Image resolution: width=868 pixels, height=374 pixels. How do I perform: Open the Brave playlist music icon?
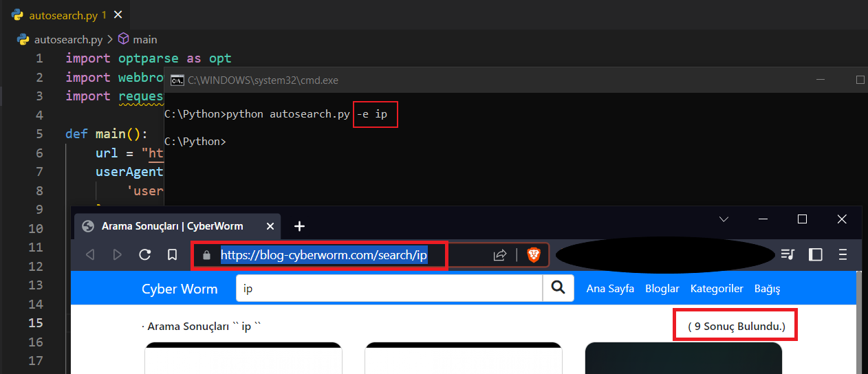[x=788, y=255]
